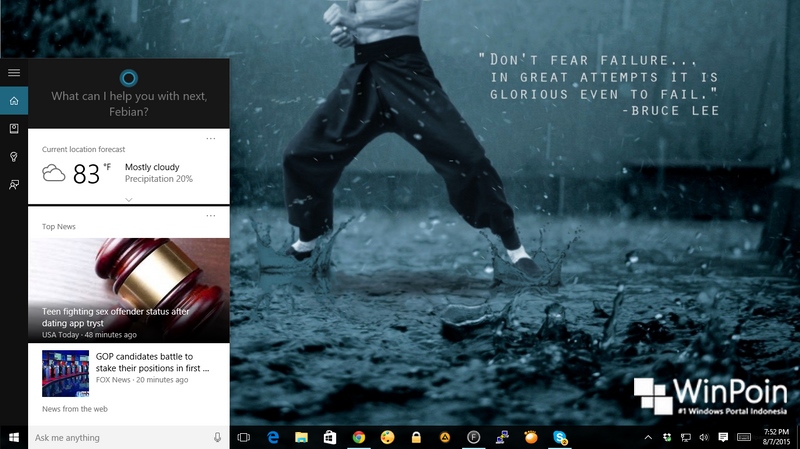Screen dimensions: 800x449
Task: Open the Cortana hamburger menu
Action: tap(14, 73)
